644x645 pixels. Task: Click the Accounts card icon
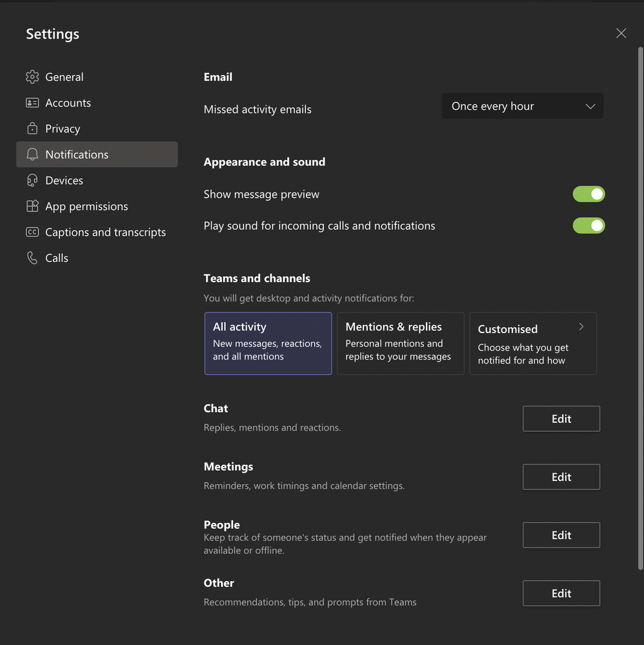[x=32, y=103]
